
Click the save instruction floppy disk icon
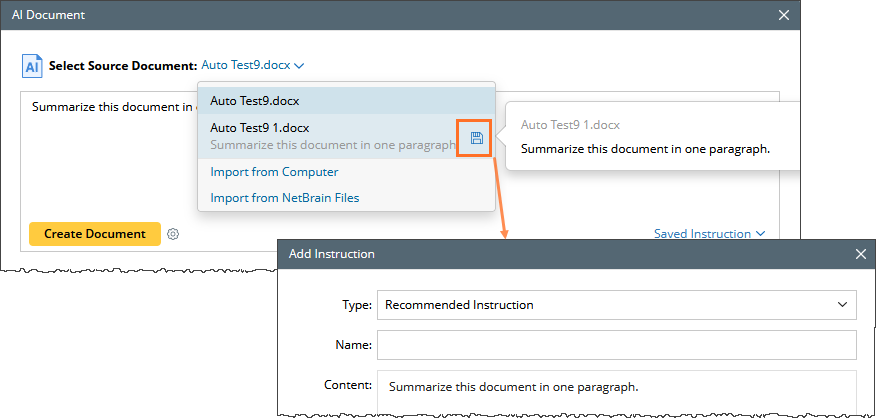(476, 138)
